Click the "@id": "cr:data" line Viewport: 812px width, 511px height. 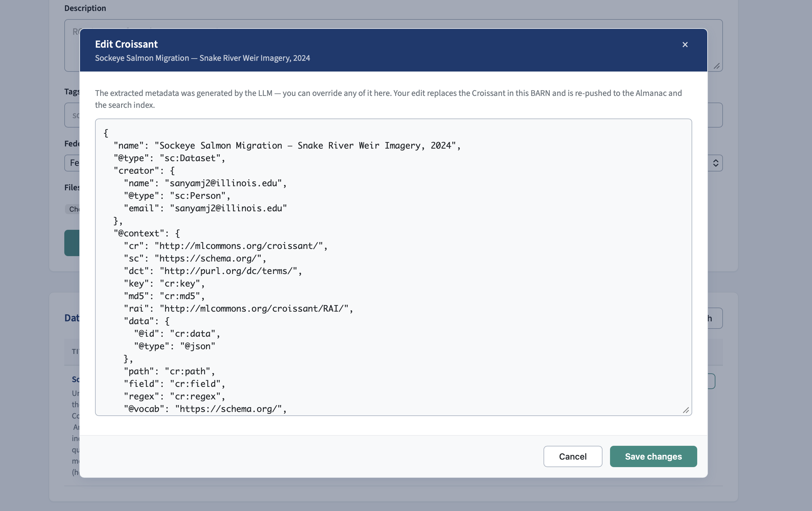(x=177, y=334)
